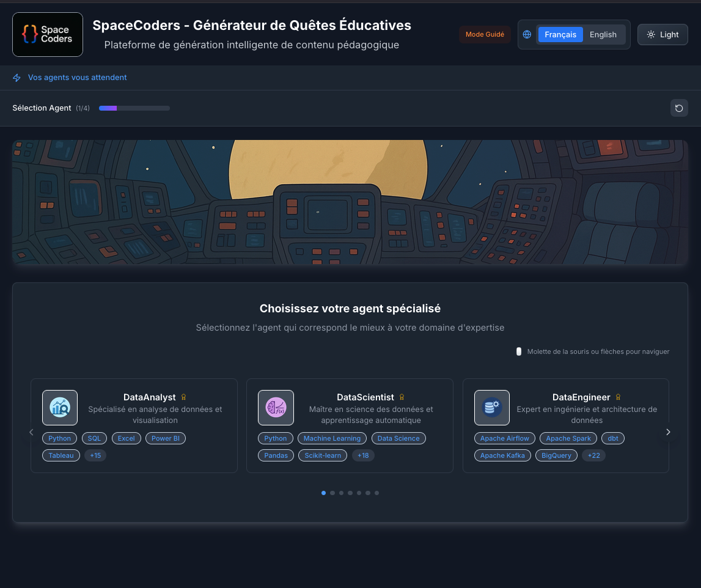The height and width of the screenshot is (588, 701).
Task: Click the Scikit-learn skill tag
Action: 323,455
